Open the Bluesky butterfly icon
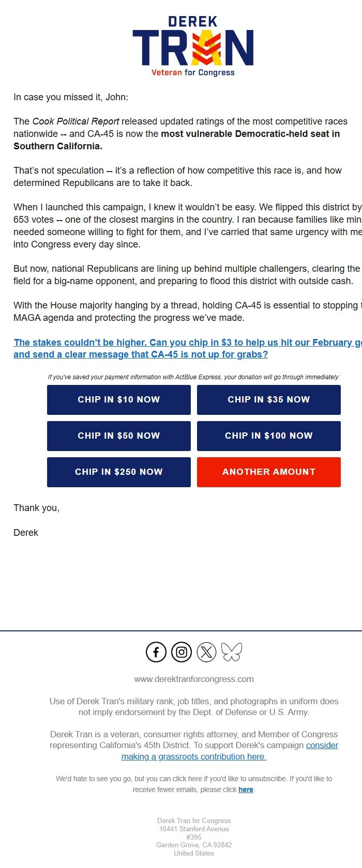The height and width of the screenshot is (868, 362). click(x=232, y=652)
